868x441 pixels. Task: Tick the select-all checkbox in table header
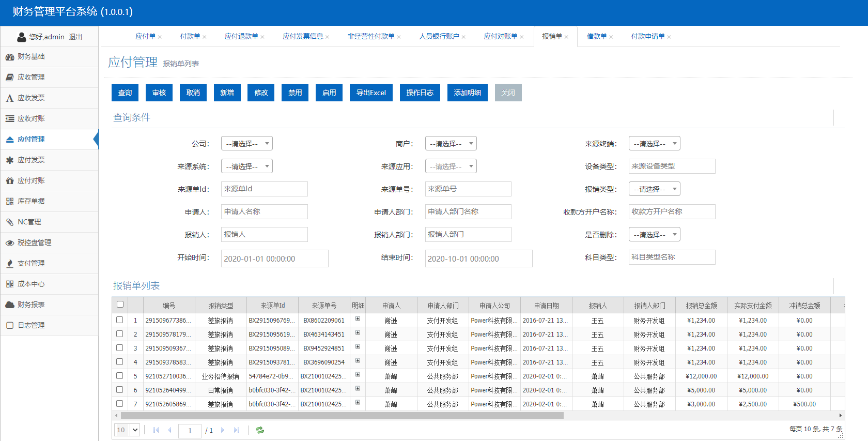[x=120, y=305]
